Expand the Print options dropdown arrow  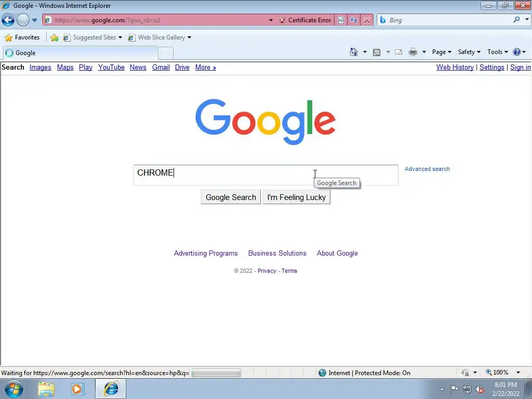point(424,52)
